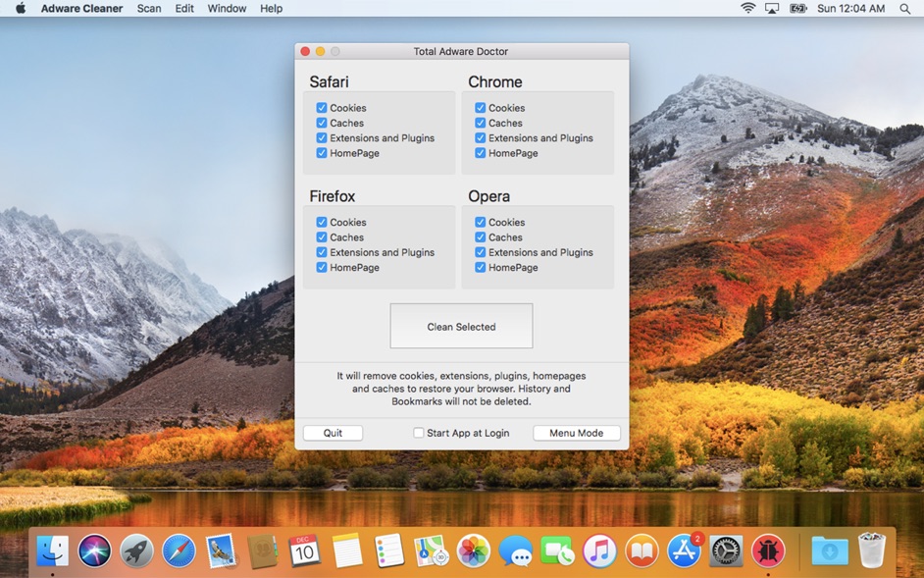924x578 pixels.
Task: Toggle Opera Extensions and Plugins checkbox
Action: 480,252
